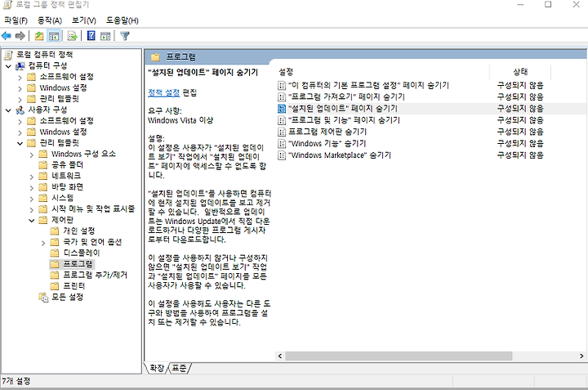This screenshot has height=390, width=588.
Task: Expand the 네트워크 node
Action: tap(32, 177)
